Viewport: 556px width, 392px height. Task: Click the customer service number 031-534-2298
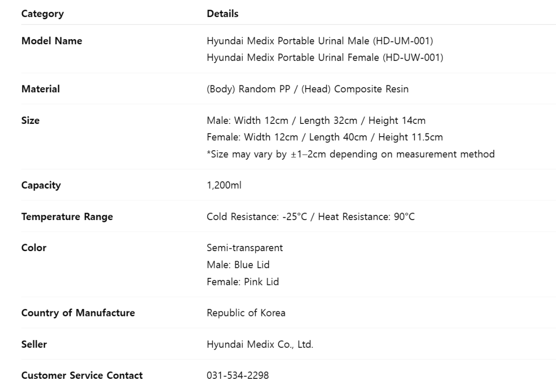coord(237,376)
